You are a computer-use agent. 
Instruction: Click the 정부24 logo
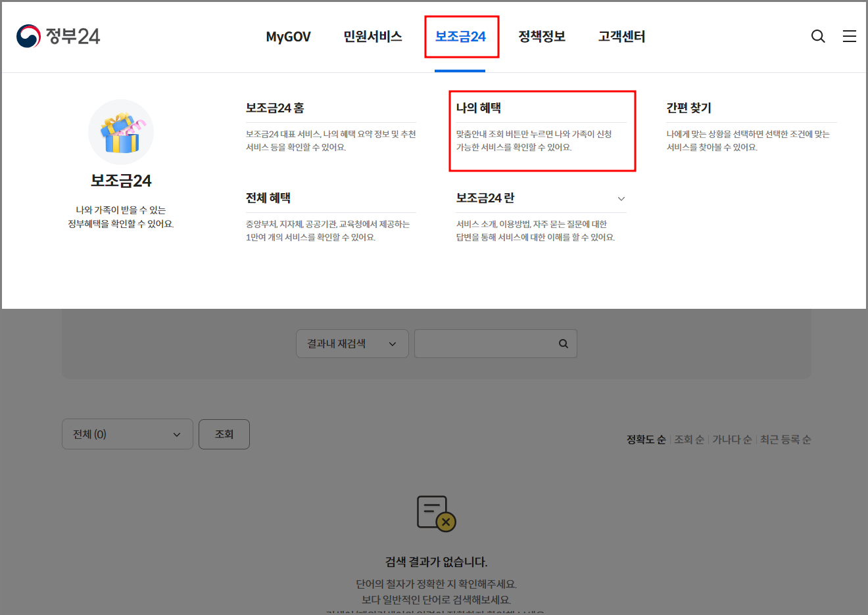tap(58, 36)
